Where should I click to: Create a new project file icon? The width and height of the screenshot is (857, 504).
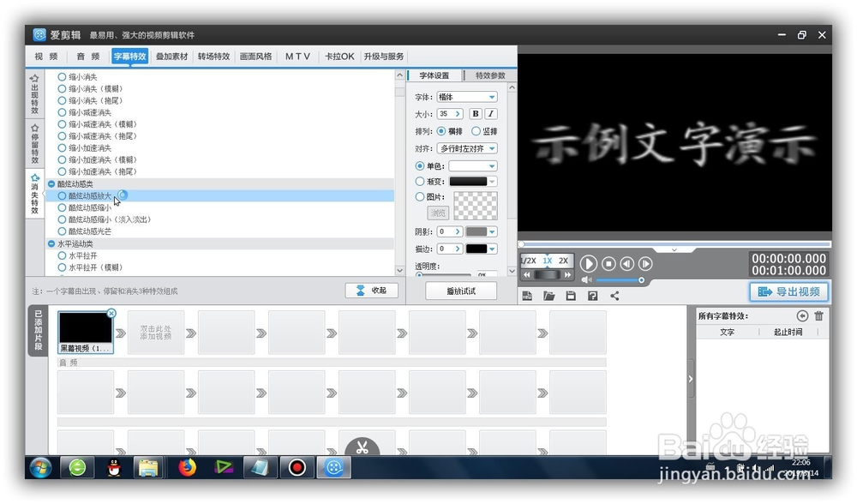pos(527,296)
